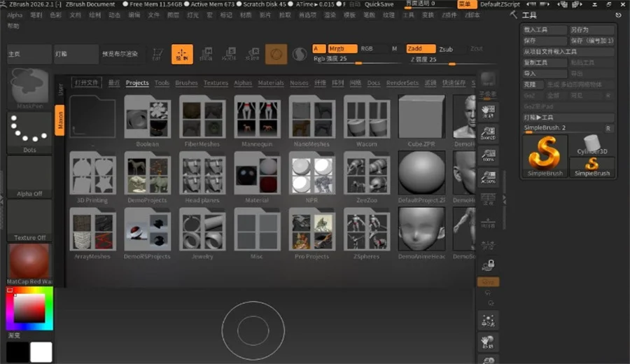Toggle the orange A button left of Mrgb

pyautogui.click(x=319, y=48)
